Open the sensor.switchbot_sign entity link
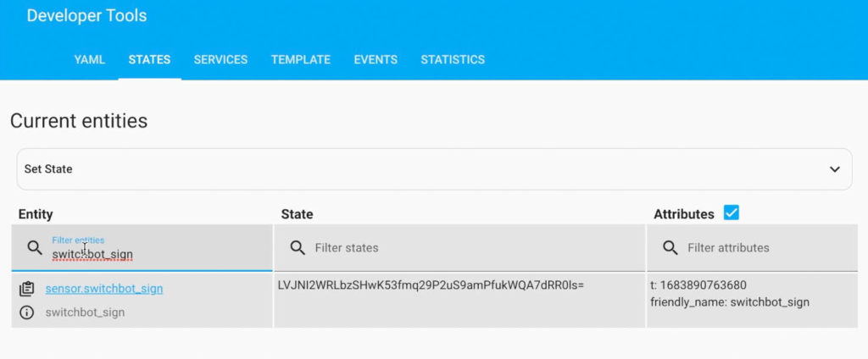 click(x=104, y=289)
